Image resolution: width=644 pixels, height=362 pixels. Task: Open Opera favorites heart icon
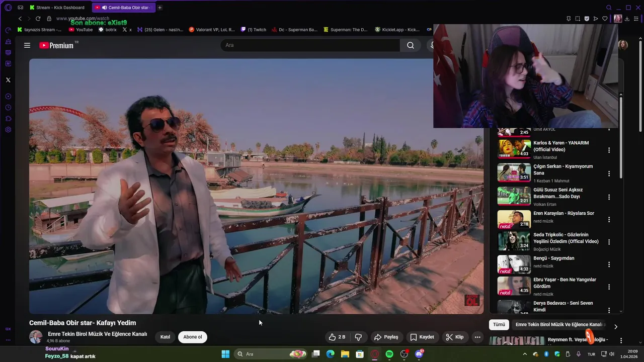(605, 19)
